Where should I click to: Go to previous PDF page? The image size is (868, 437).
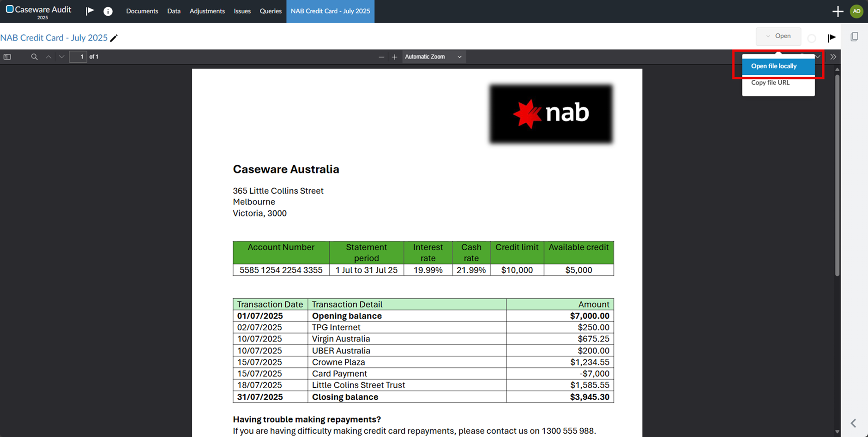click(x=48, y=57)
